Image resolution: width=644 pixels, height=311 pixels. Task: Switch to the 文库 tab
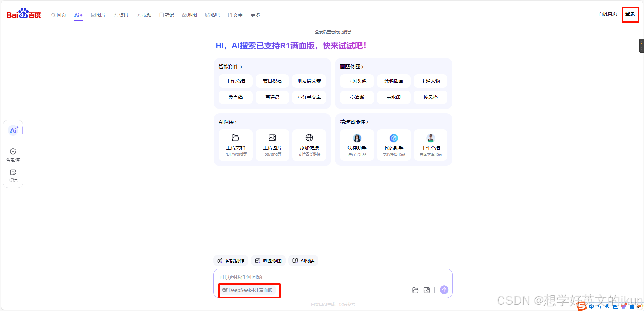[x=235, y=15]
